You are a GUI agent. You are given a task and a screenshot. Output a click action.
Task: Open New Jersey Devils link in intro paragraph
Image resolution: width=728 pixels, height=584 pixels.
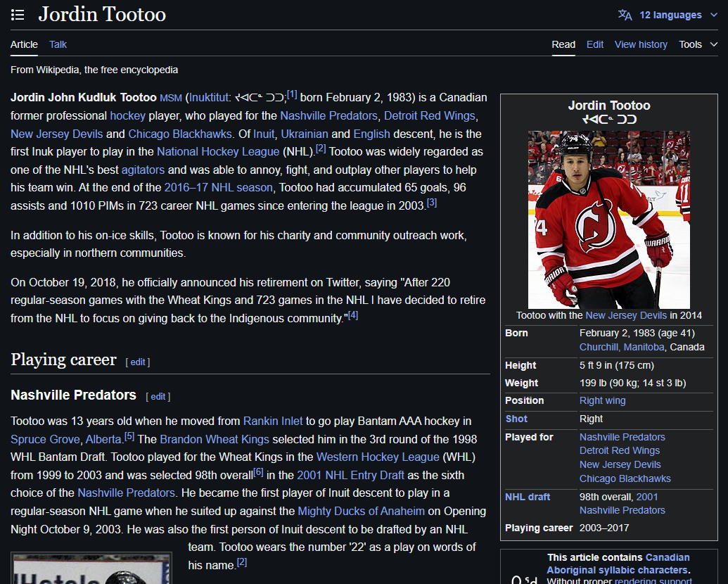coord(57,134)
